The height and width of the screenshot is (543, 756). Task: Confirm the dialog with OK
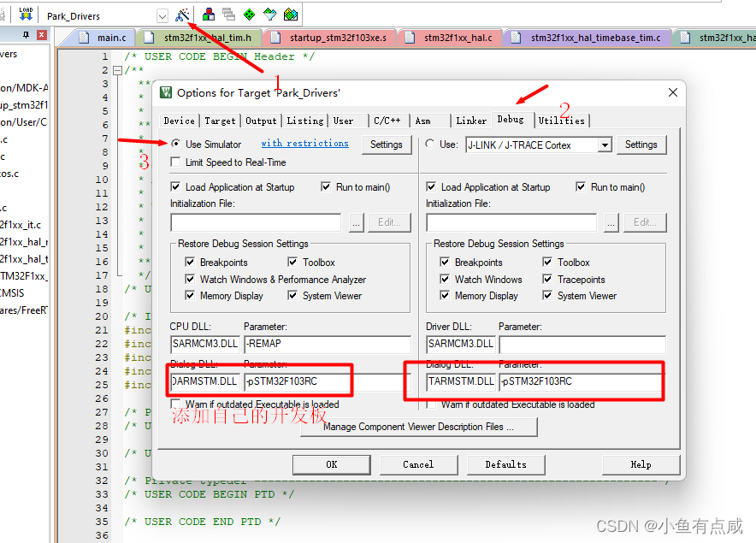(x=332, y=465)
